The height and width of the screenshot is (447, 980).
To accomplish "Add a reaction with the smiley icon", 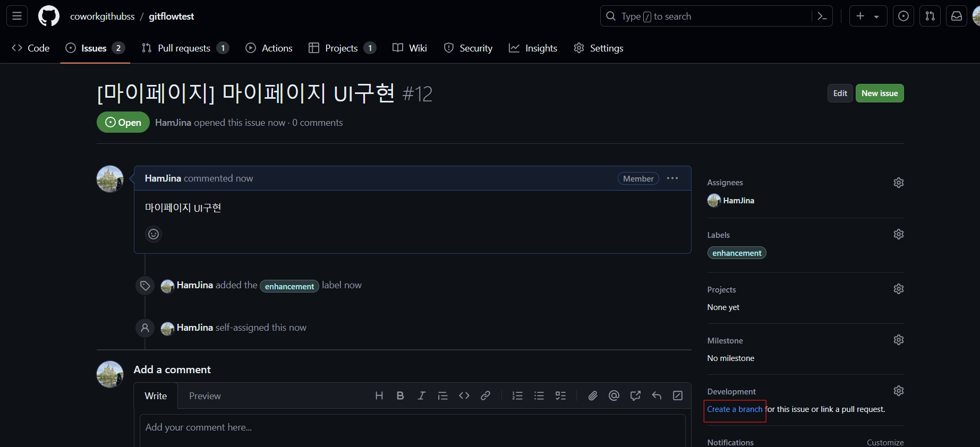I will pos(154,234).
